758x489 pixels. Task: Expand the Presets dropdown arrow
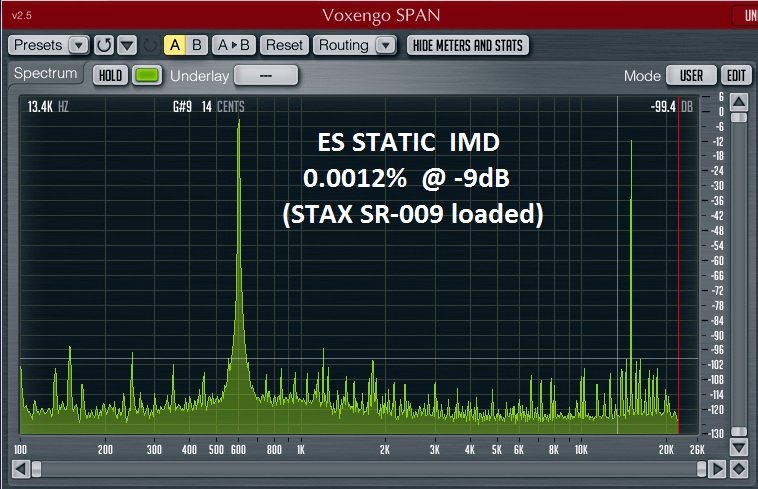point(79,45)
